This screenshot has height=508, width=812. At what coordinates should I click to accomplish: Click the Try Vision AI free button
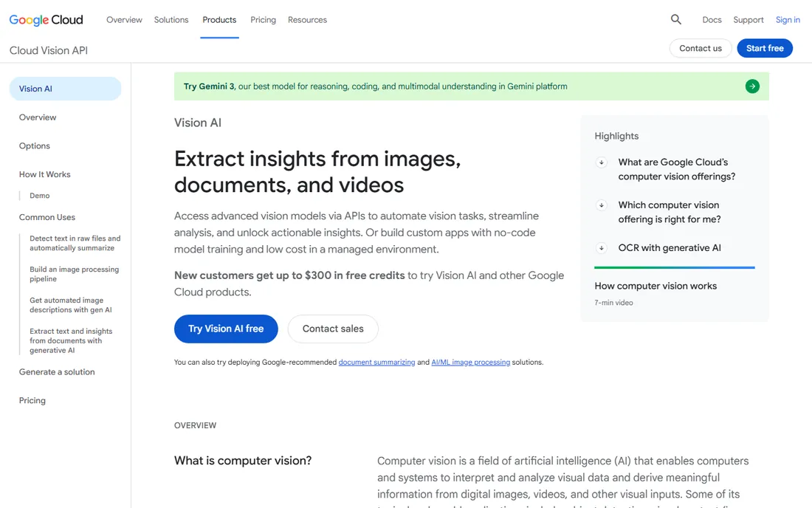pos(226,329)
